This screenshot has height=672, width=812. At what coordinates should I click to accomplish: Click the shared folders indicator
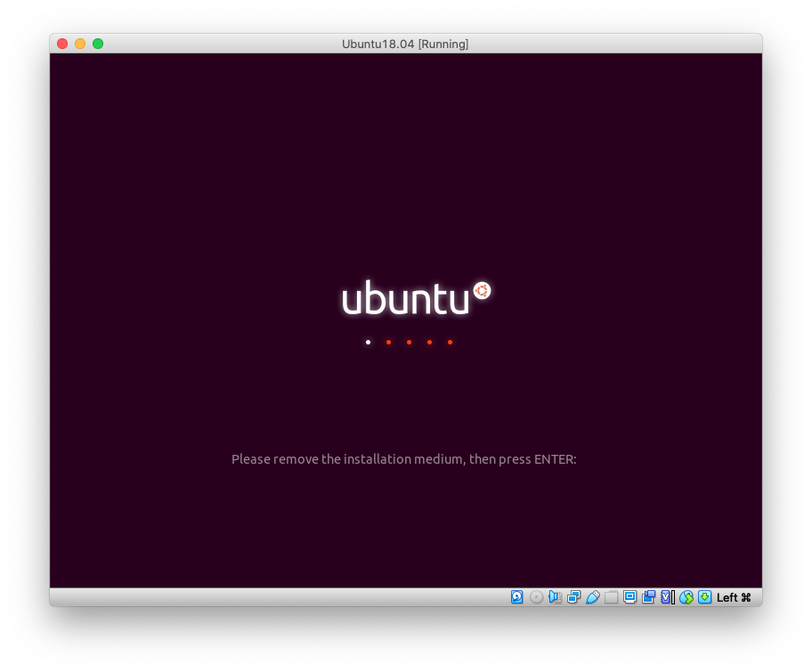(x=611, y=597)
